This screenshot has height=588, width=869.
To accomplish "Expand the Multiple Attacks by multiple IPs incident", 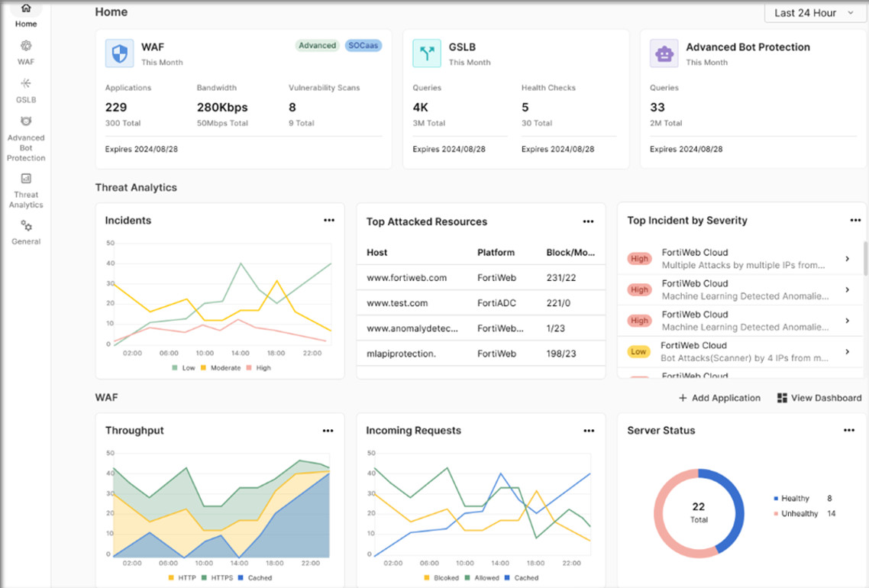I will pos(848,259).
